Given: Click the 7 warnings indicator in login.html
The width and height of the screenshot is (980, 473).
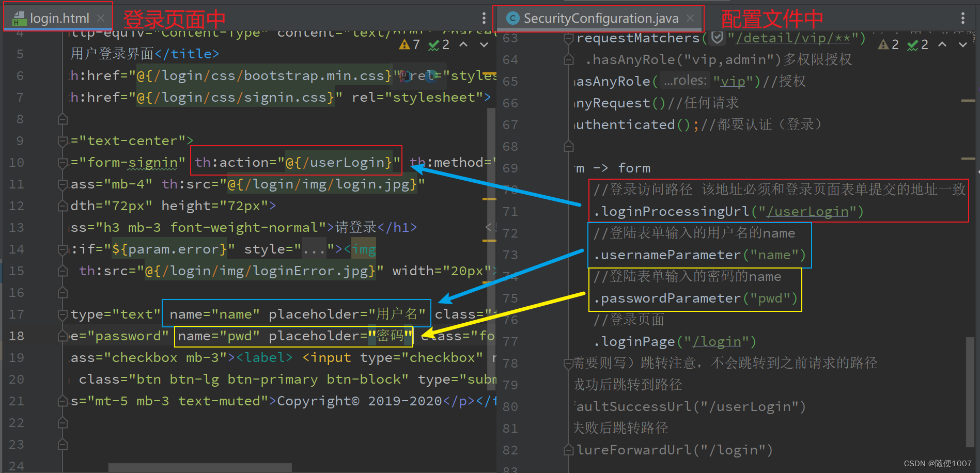Looking at the screenshot, I should coord(410,45).
